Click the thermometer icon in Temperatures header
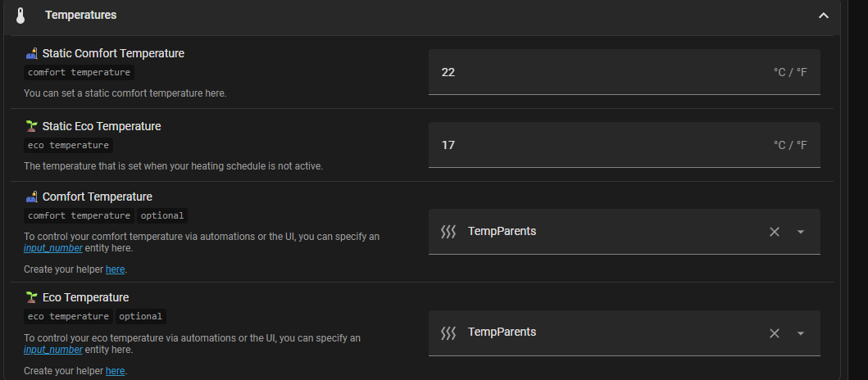The image size is (868, 380). click(x=20, y=16)
